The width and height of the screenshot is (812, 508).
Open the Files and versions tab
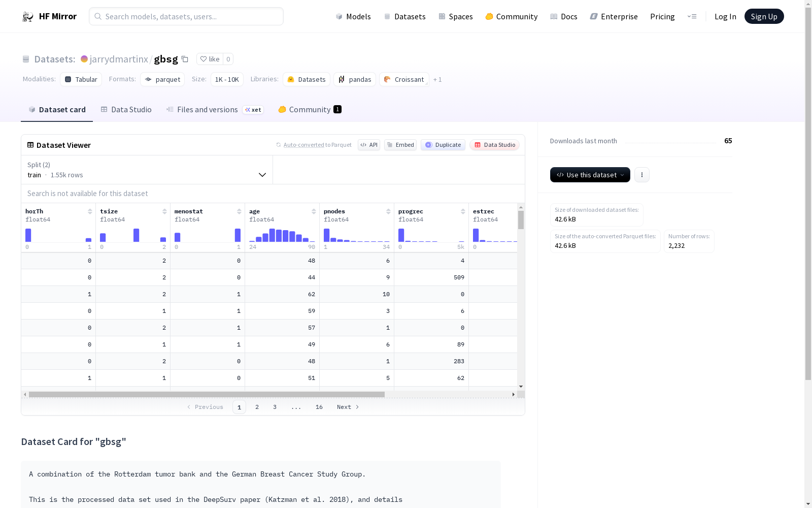click(x=207, y=110)
